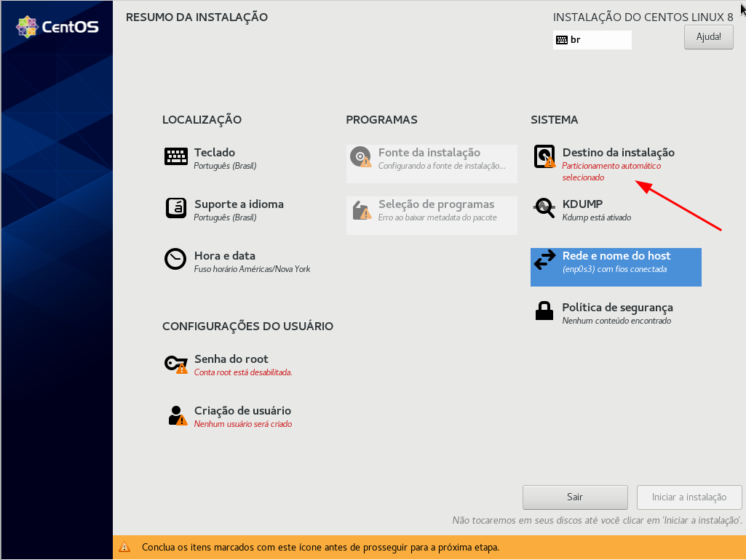Click the warning icon in the orange bar
Image resolution: width=746 pixels, height=560 pixels.
pos(124,547)
